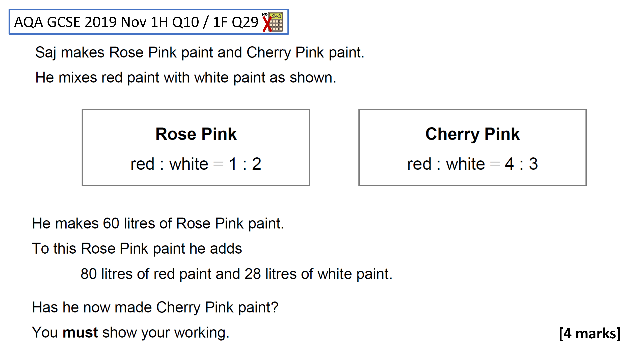Select the Rose Pink ratio 1 : 2
Image resolution: width=644 pixels, height=362 pixels.
pyautogui.click(x=245, y=164)
